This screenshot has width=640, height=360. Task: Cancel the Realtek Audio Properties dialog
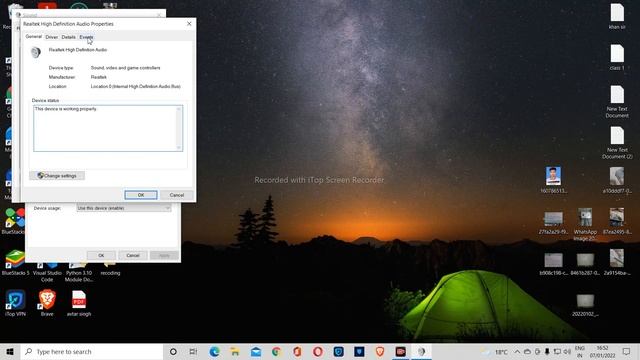point(177,195)
